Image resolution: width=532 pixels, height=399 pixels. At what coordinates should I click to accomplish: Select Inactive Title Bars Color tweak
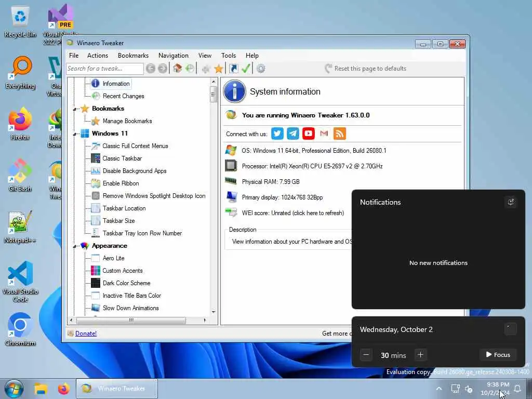(131, 296)
